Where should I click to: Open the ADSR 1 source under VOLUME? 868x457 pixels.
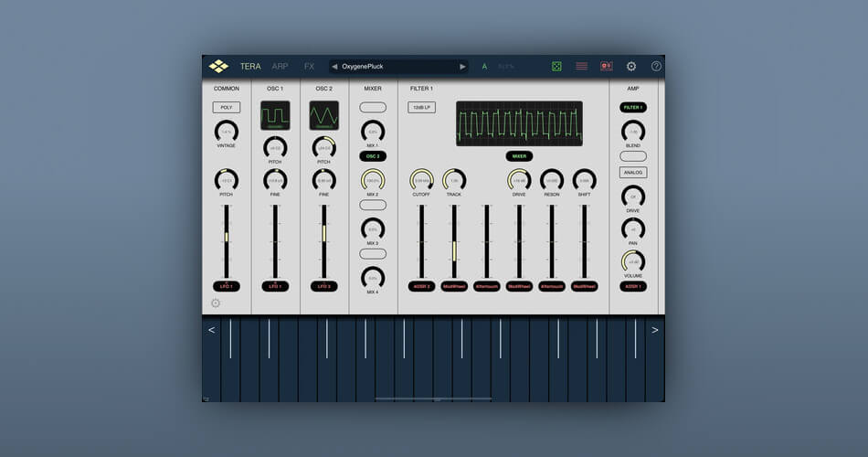click(633, 286)
